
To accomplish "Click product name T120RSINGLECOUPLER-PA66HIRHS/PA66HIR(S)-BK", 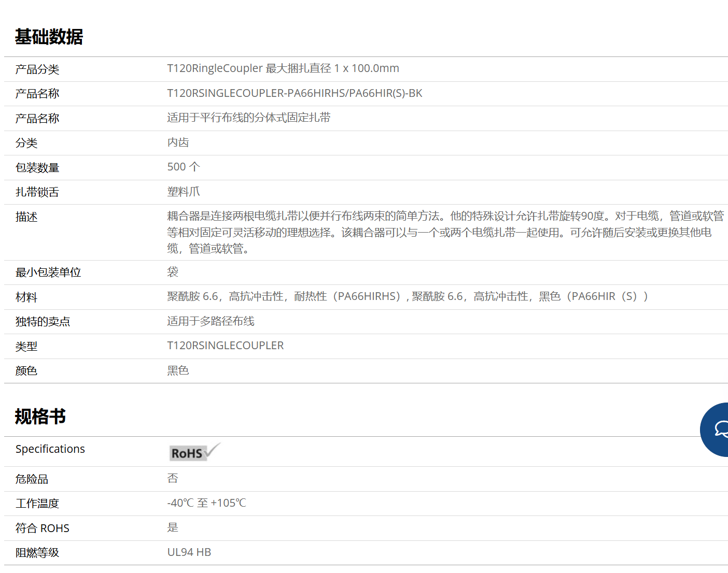I will click(x=295, y=93).
